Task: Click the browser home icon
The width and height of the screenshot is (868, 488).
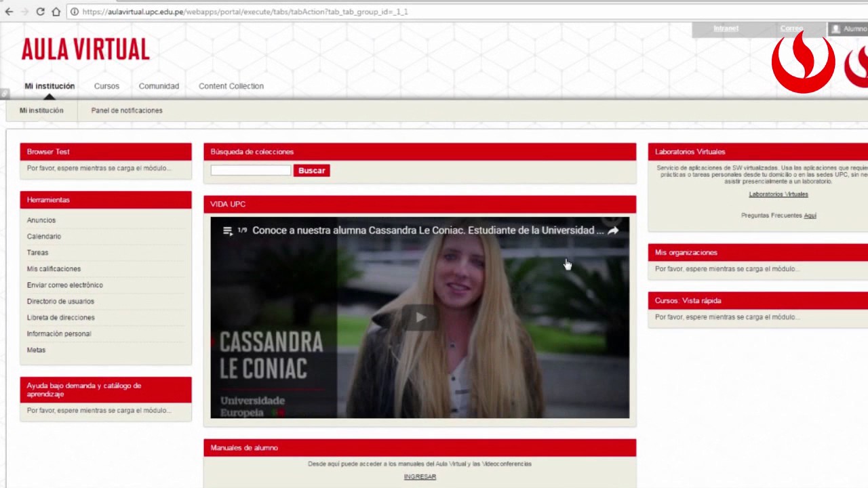Action: [56, 12]
